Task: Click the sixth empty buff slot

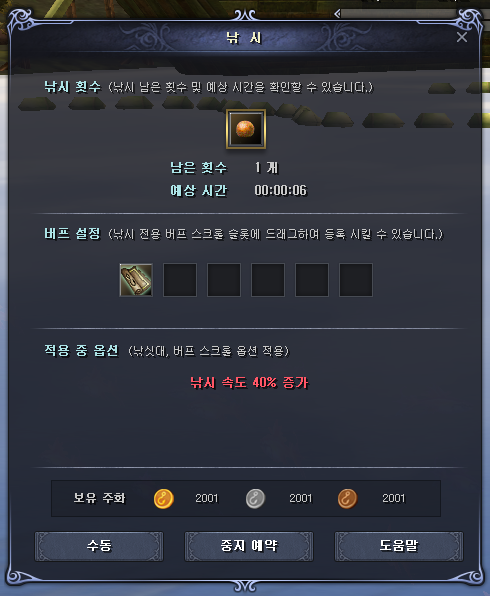Action: (x=356, y=280)
